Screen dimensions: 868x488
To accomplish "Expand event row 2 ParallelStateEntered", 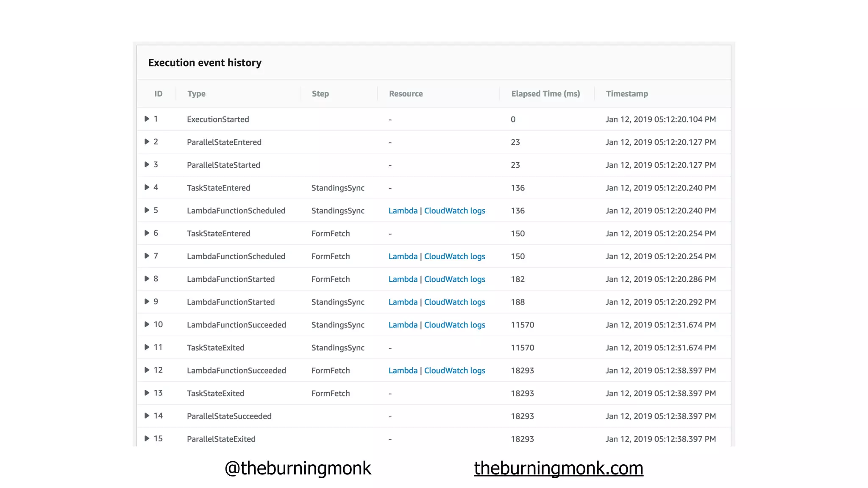I will click(147, 142).
